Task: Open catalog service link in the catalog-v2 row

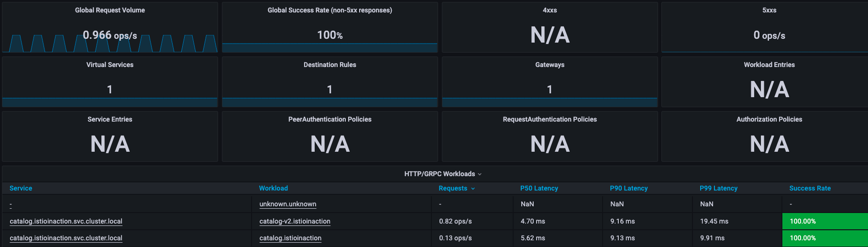Action: [66, 221]
